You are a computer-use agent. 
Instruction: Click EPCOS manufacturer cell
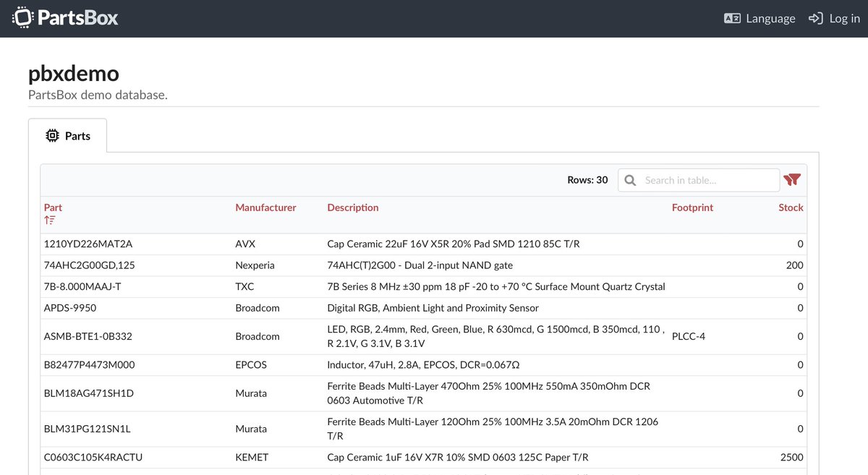coord(251,364)
